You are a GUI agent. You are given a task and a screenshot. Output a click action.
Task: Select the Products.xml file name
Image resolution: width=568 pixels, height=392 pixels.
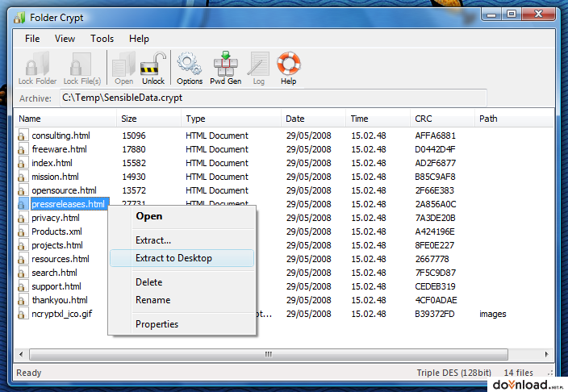coord(56,231)
